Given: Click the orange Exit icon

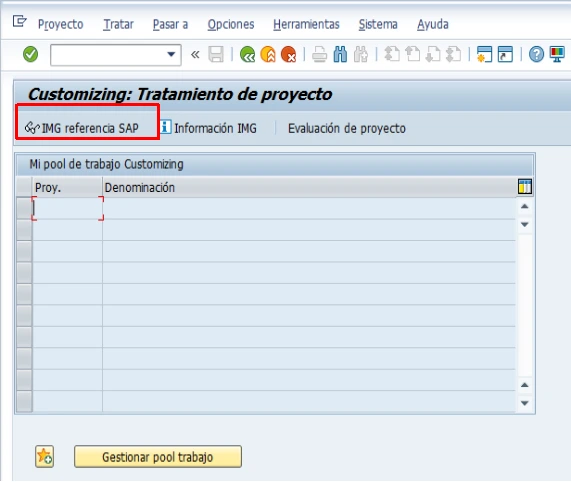Looking at the screenshot, I should [268, 55].
